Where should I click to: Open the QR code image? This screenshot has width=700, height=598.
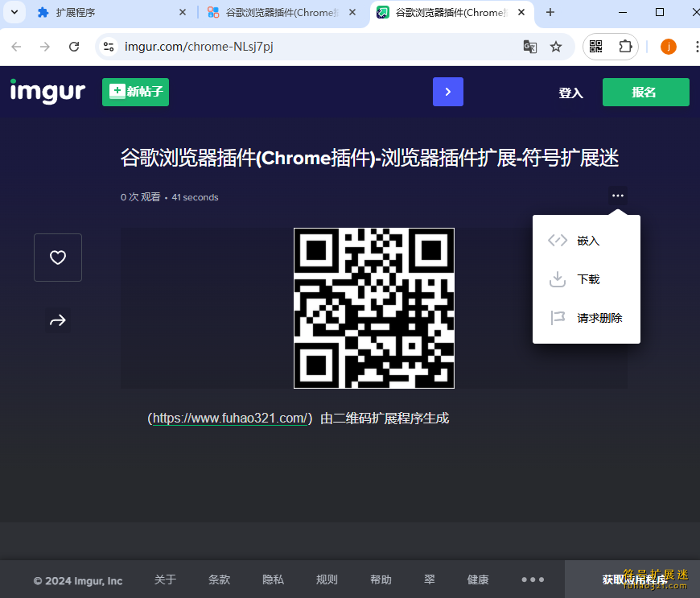pyautogui.click(x=373, y=308)
